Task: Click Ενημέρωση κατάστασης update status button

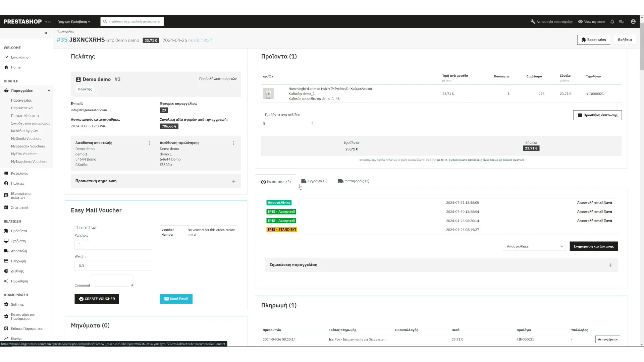Action: coord(593,246)
